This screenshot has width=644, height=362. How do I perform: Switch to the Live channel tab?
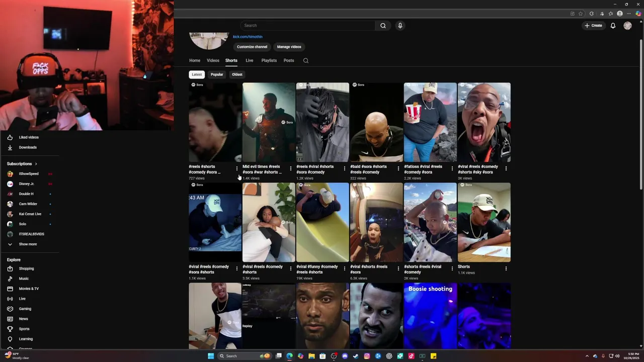click(250, 60)
